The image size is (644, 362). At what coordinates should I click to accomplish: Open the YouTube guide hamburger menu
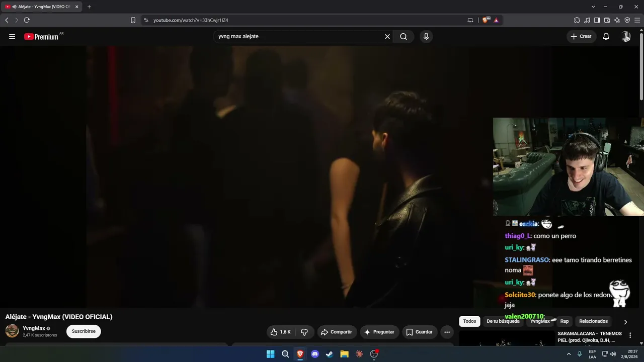12,37
